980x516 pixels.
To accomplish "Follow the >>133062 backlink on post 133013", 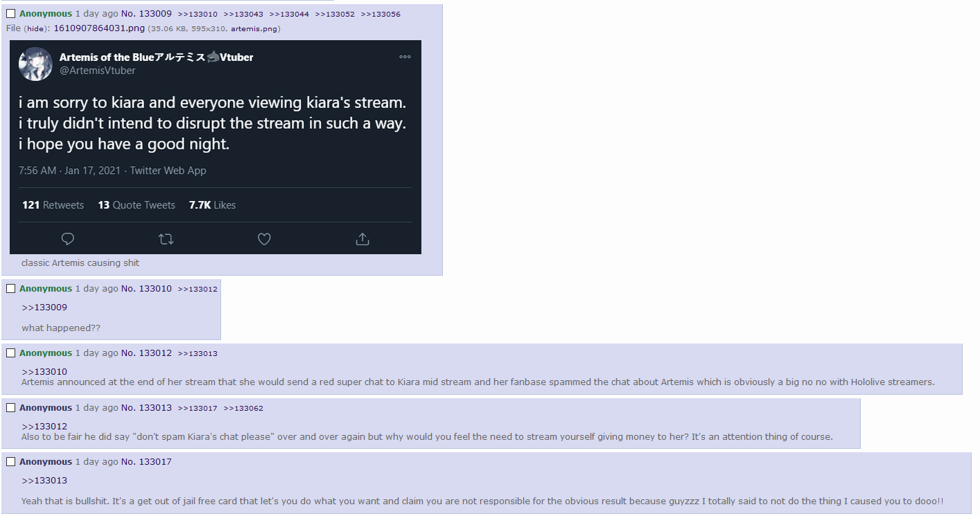I will [243, 408].
